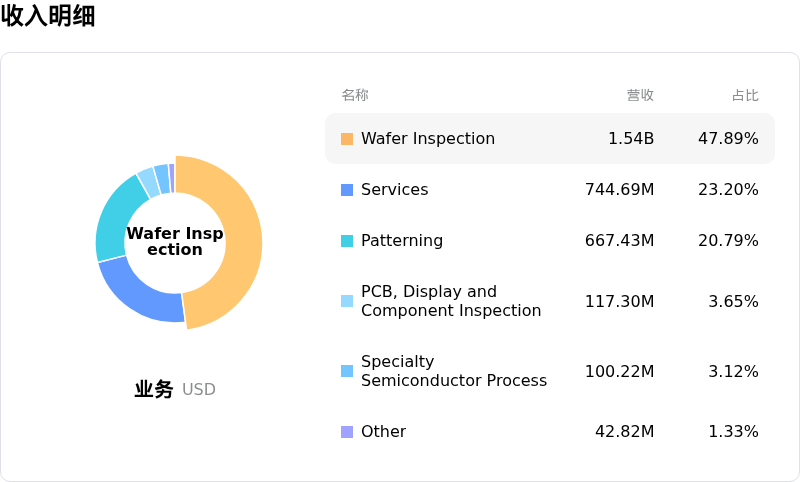Click the 业务 USD label under the chart
800x482 pixels.
tap(175, 390)
